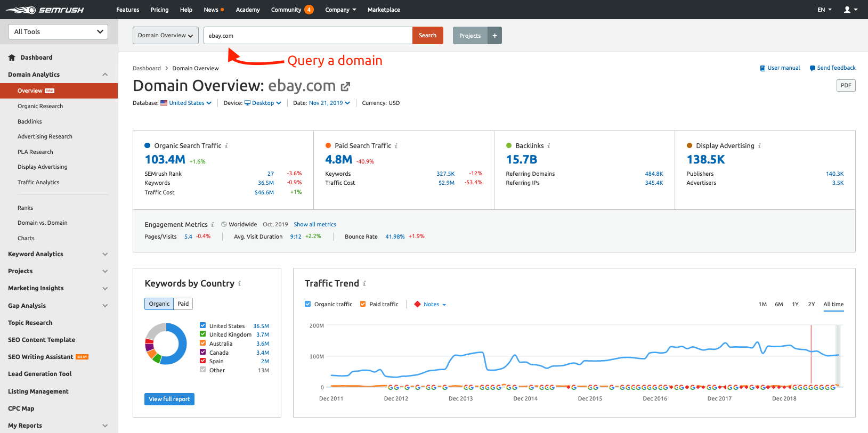Open Marketplace in top navigation

point(384,10)
